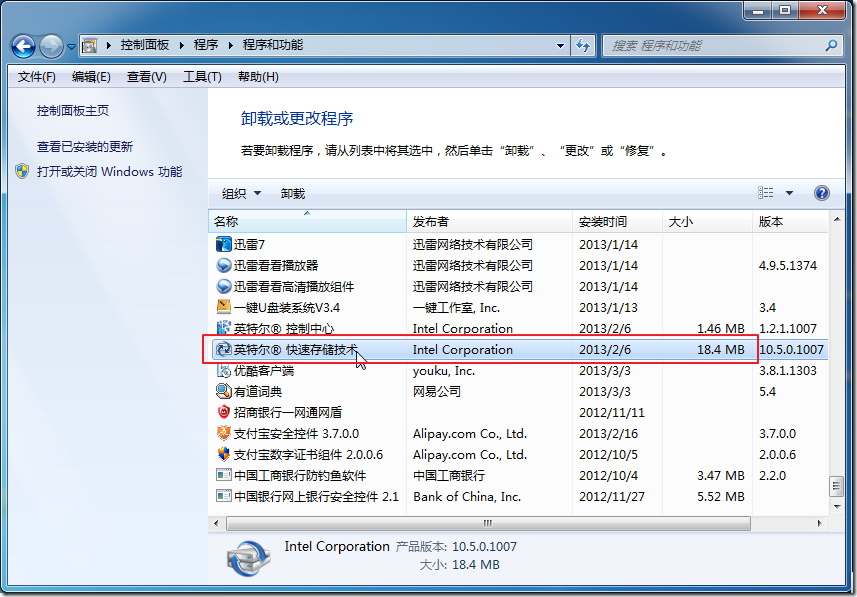The height and width of the screenshot is (597, 857).
Task: Open 文件(F) menu
Action: [37, 77]
